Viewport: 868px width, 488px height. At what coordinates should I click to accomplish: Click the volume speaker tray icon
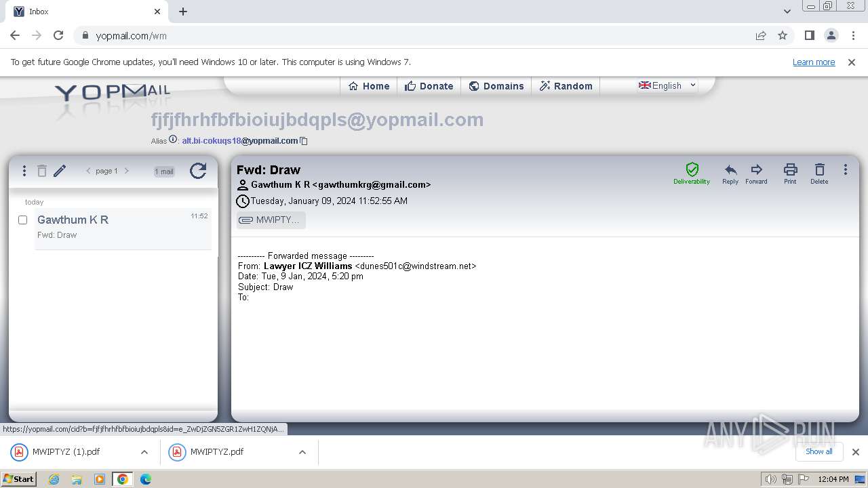[x=771, y=479]
